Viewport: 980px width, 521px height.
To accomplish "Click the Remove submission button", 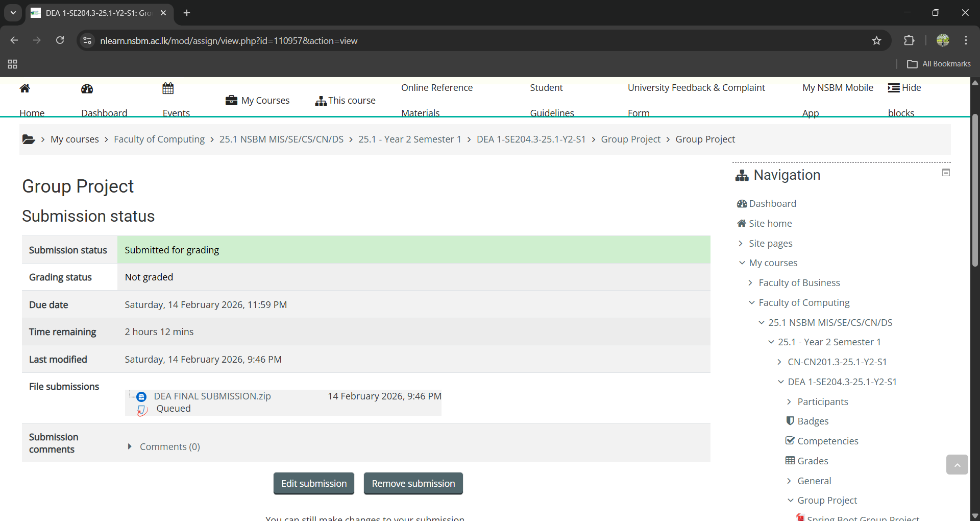I will click(413, 483).
